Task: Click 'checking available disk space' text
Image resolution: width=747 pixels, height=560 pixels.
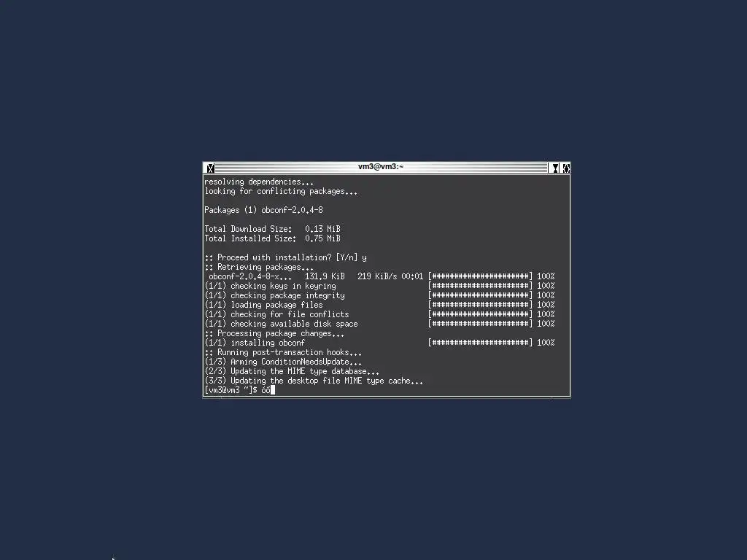Action: tap(294, 324)
